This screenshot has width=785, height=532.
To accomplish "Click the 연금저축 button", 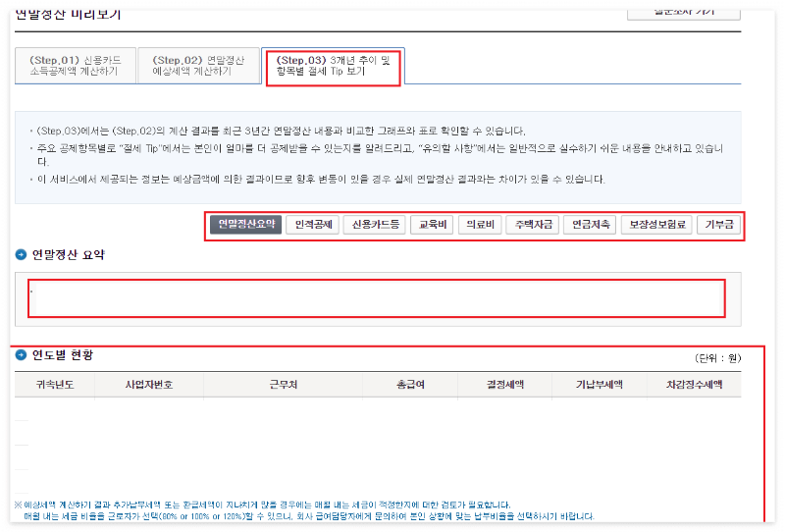I will click(591, 225).
